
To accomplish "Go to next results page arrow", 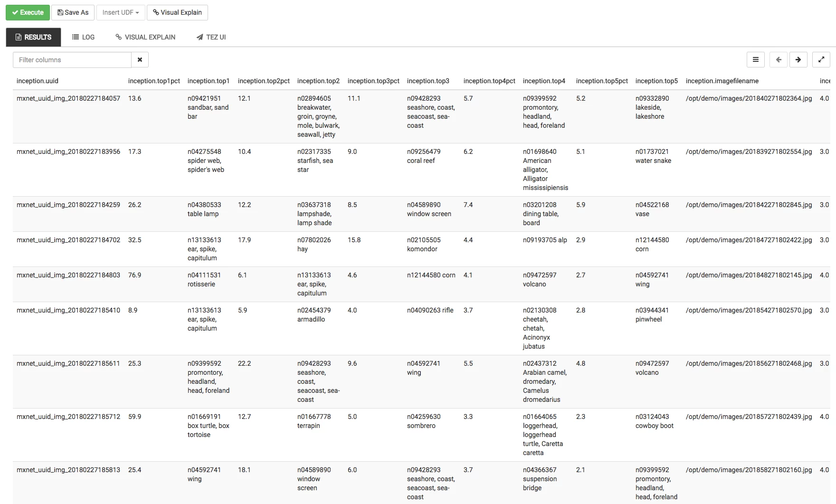I will 798,60.
